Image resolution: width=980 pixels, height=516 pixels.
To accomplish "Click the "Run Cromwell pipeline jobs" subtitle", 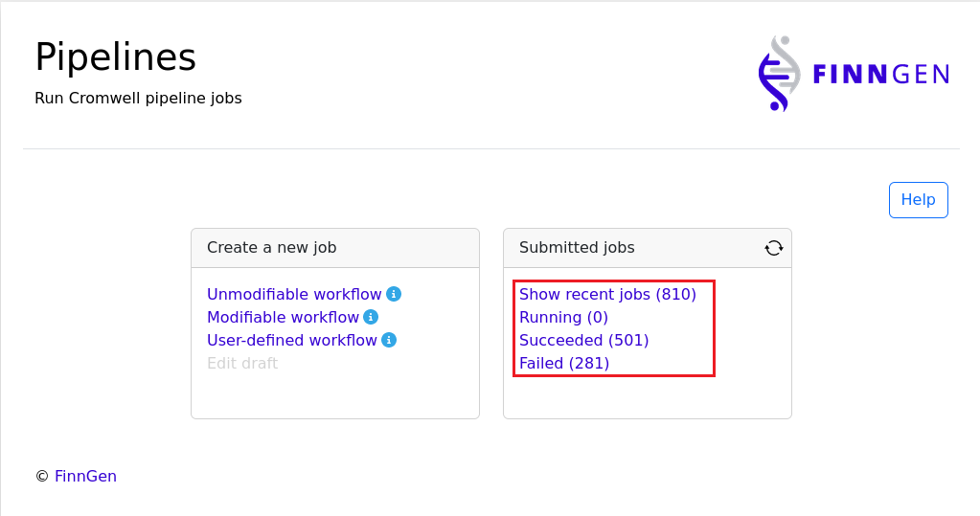I will click(138, 98).
